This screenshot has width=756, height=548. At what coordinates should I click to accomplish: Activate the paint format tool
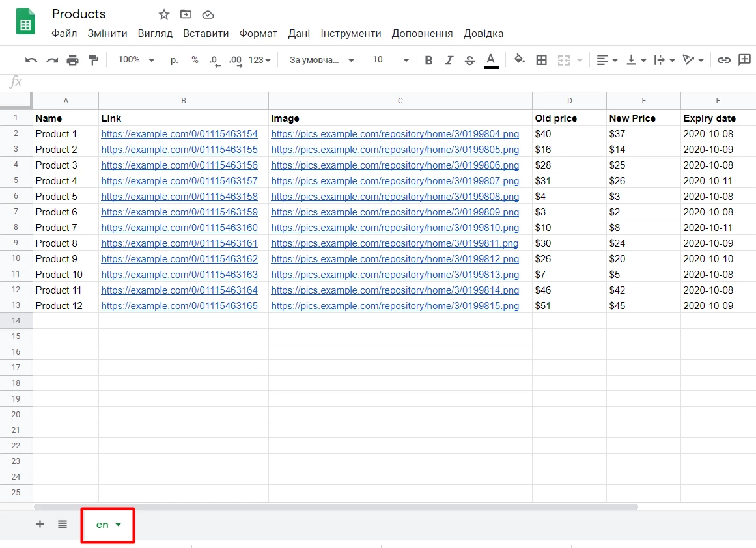[93, 61]
